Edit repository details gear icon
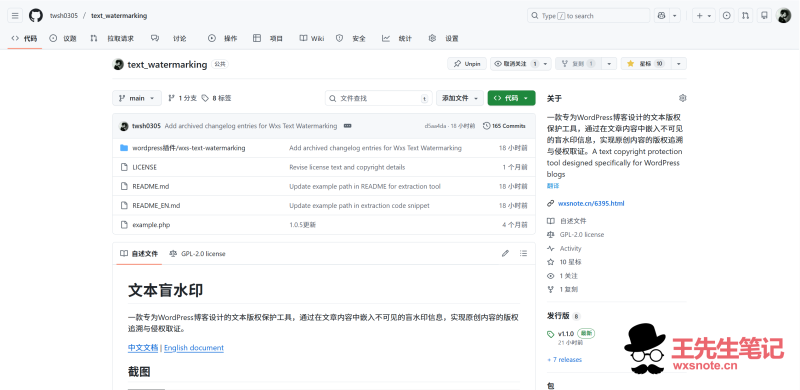Screen dimensions: 800x390 [683, 98]
